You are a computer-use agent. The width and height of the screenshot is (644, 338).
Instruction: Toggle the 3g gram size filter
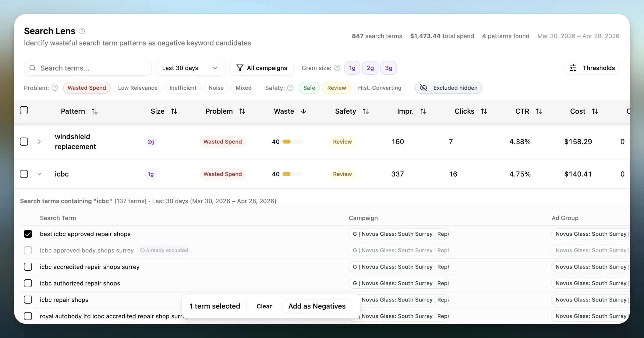389,68
